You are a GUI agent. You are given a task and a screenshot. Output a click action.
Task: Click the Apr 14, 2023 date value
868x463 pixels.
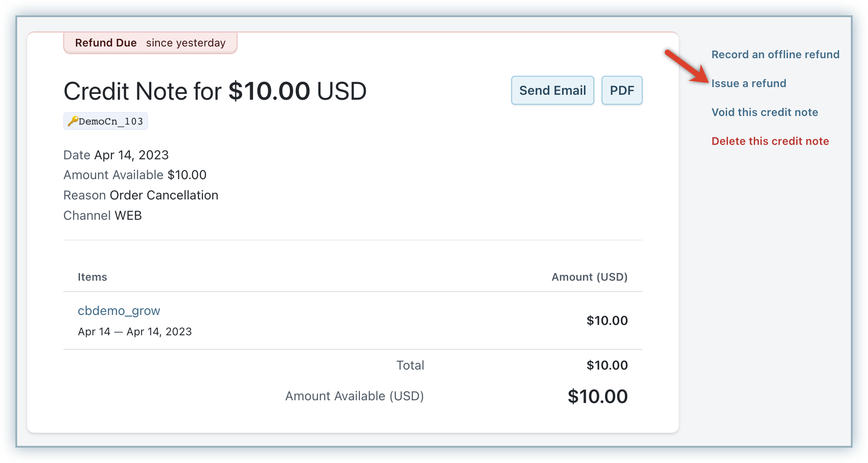click(x=131, y=155)
